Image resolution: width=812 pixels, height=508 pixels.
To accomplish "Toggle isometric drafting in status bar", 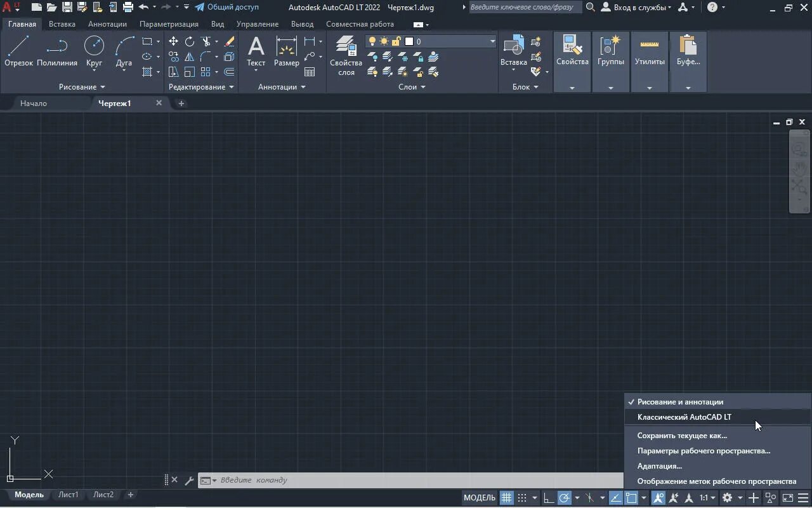I will tap(589, 498).
